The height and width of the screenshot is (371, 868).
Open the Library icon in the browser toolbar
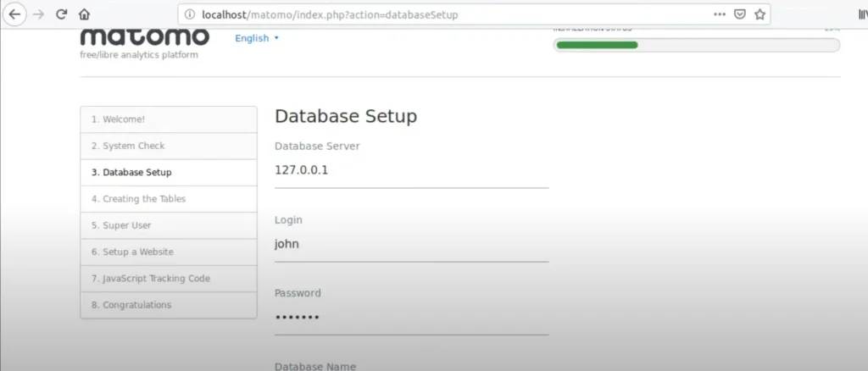863,15
